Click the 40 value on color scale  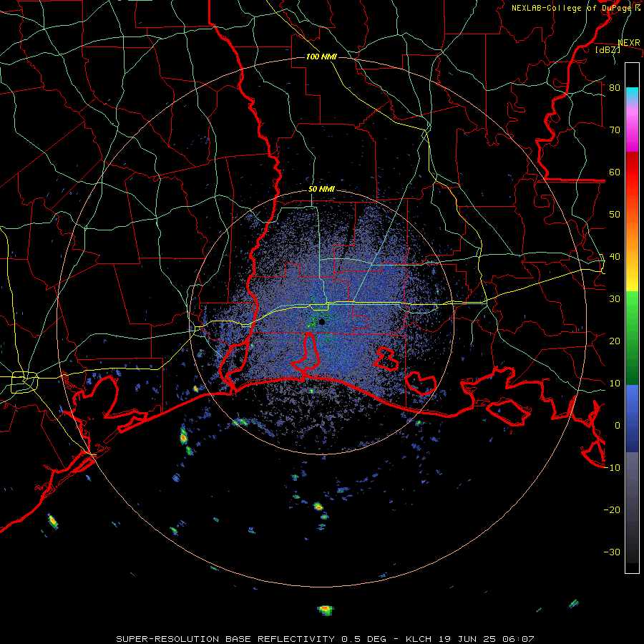615,257
